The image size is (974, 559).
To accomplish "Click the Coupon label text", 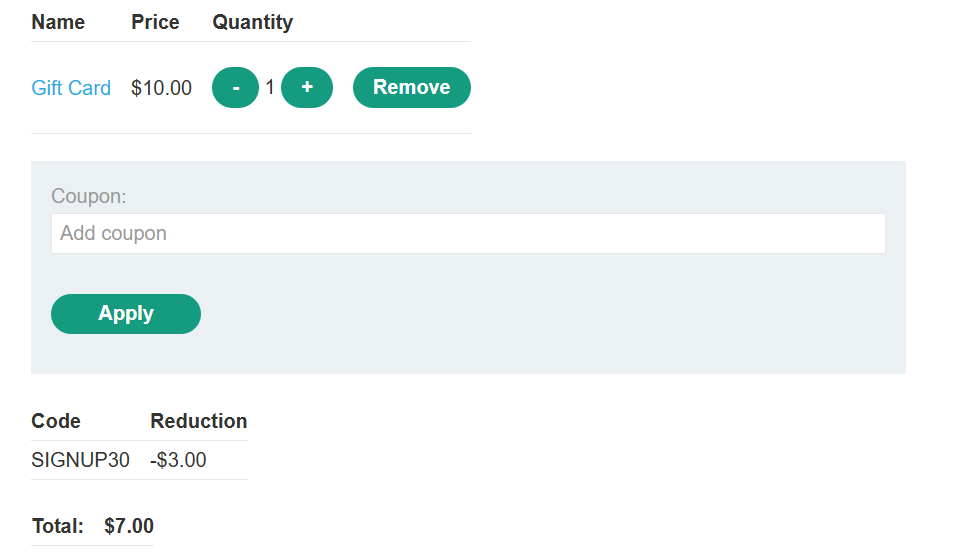I will coord(89,196).
